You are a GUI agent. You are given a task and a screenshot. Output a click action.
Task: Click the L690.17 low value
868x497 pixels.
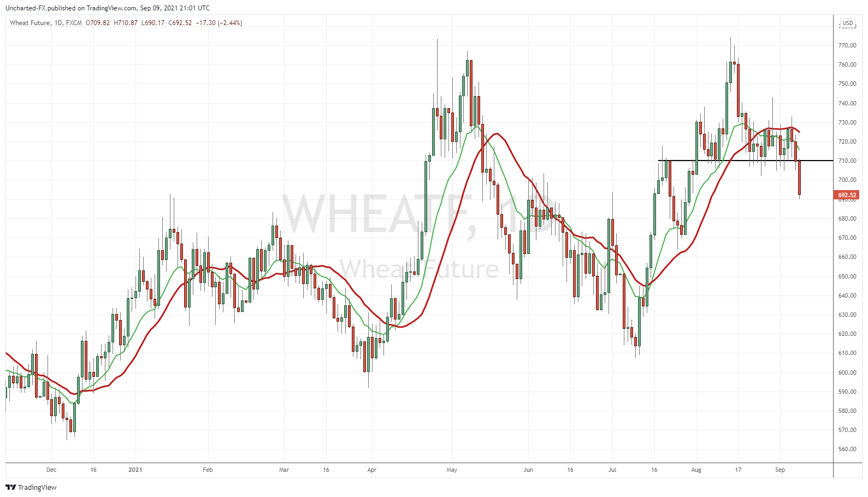(153, 23)
